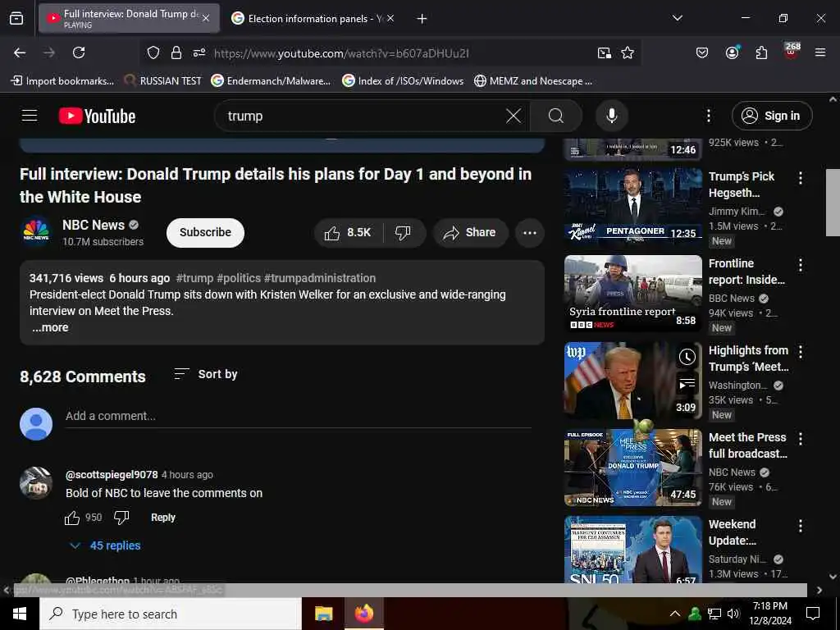Open options for Frontline report video
Viewport: 840px width, 630px height.
pyautogui.click(x=801, y=265)
